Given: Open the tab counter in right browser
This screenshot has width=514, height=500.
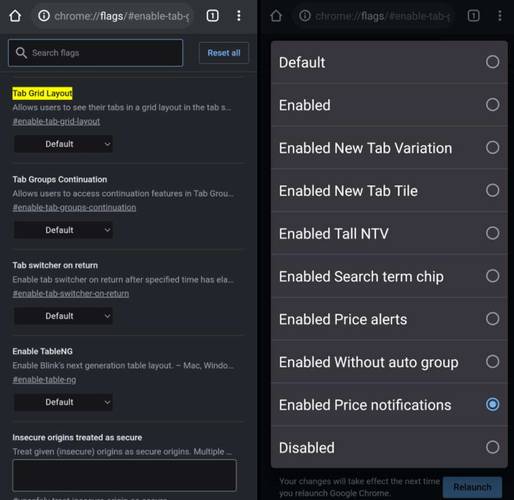Looking at the screenshot, I should (x=473, y=16).
